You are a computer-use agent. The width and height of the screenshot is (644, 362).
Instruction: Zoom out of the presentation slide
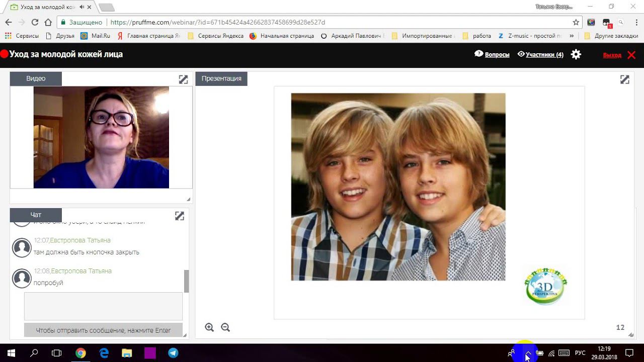(225, 327)
